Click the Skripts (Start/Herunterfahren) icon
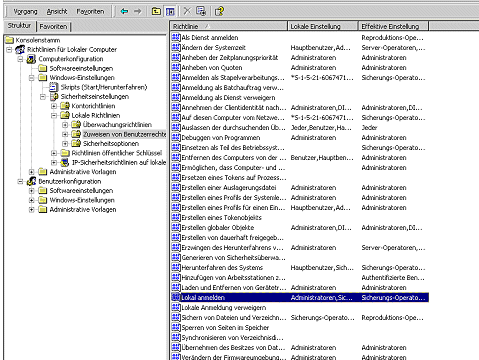 (53, 87)
